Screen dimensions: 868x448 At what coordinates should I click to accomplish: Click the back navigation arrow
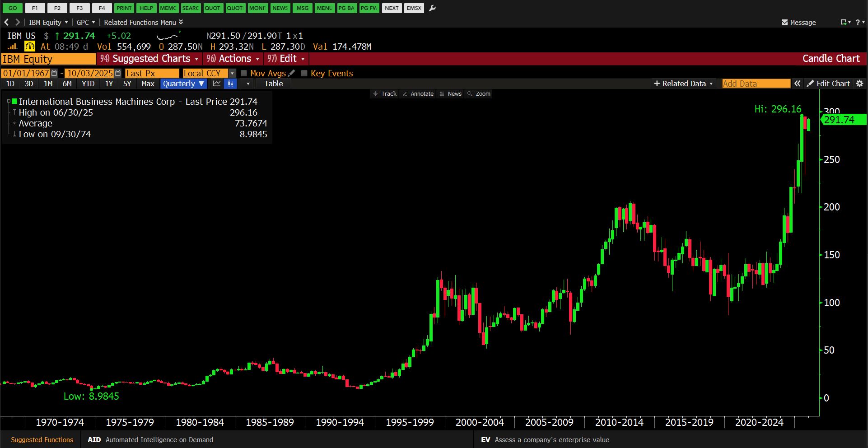pyautogui.click(x=6, y=22)
